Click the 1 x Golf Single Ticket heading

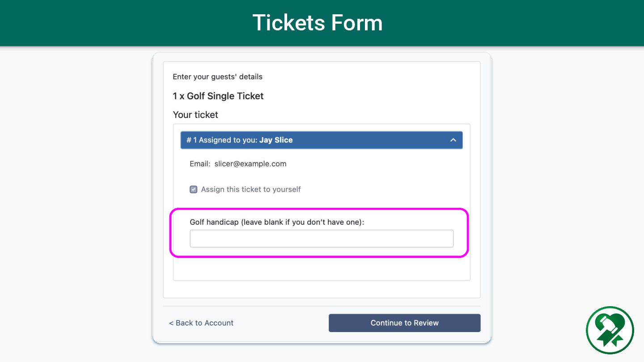pyautogui.click(x=218, y=96)
